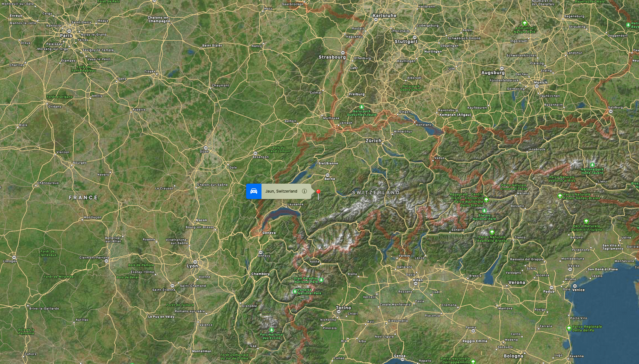Select the Parco Regionale Delta del Po icon
Viewport: 639px width, 364px height.
coord(569,328)
